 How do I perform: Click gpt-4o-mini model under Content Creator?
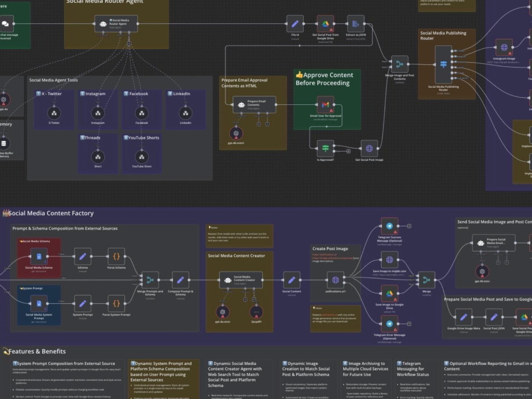click(x=222, y=312)
